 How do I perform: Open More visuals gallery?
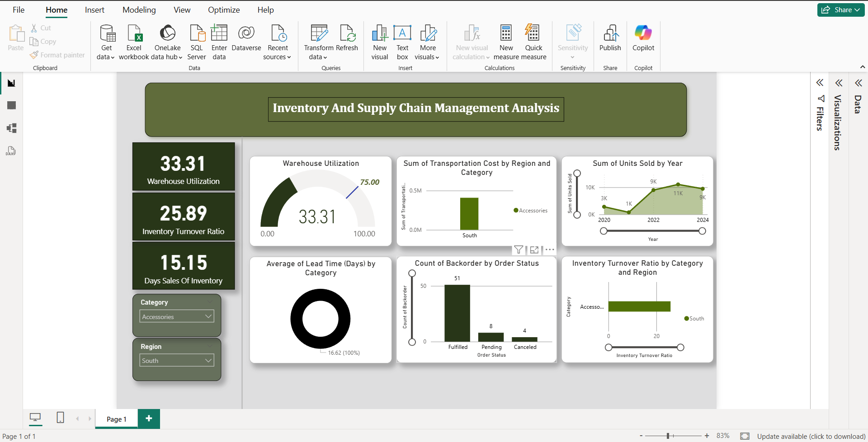[x=428, y=42]
